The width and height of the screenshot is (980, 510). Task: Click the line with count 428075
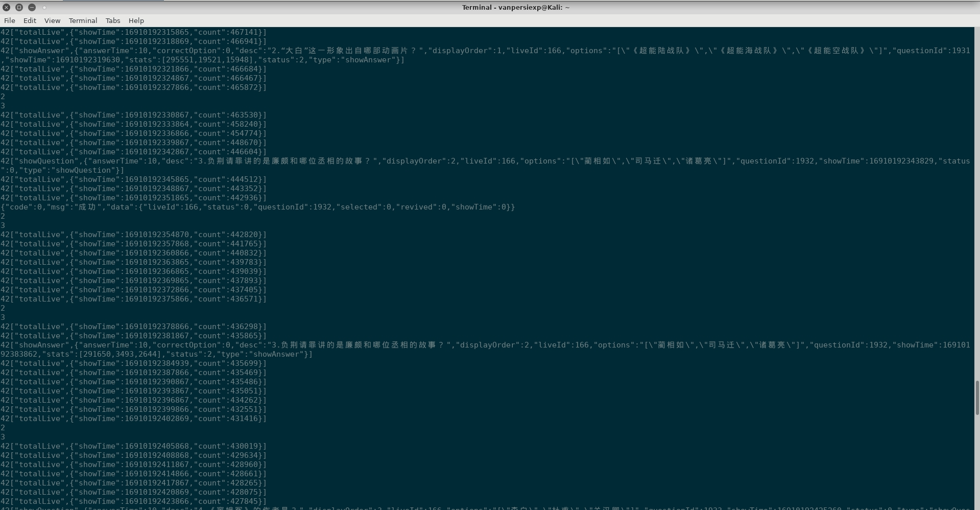point(133,492)
